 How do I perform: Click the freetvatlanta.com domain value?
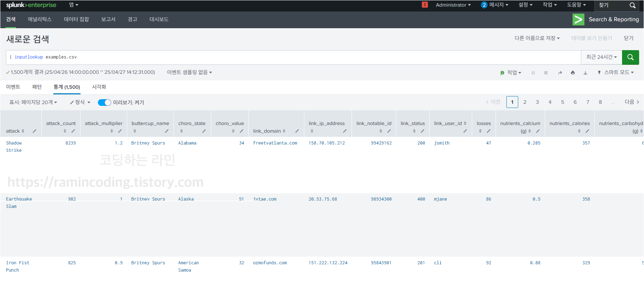pos(275,143)
